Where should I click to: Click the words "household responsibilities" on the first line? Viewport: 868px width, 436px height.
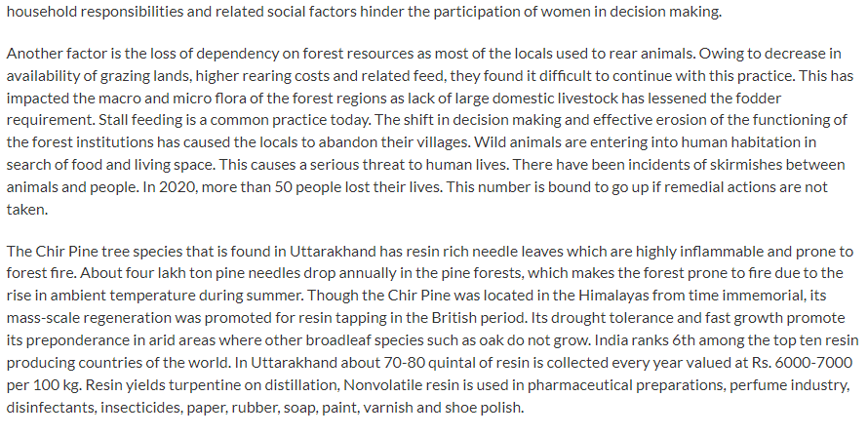pos(95,12)
